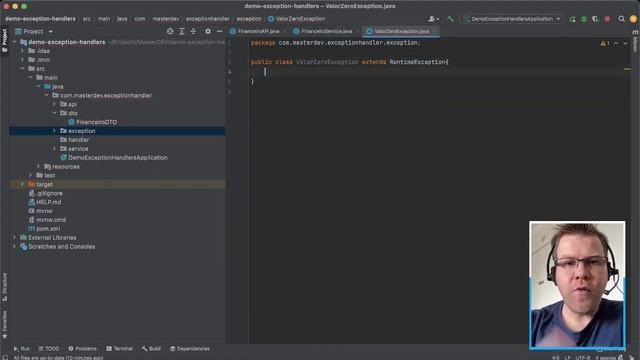
Task: Select handler package in tree
Action: (x=78, y=140)
